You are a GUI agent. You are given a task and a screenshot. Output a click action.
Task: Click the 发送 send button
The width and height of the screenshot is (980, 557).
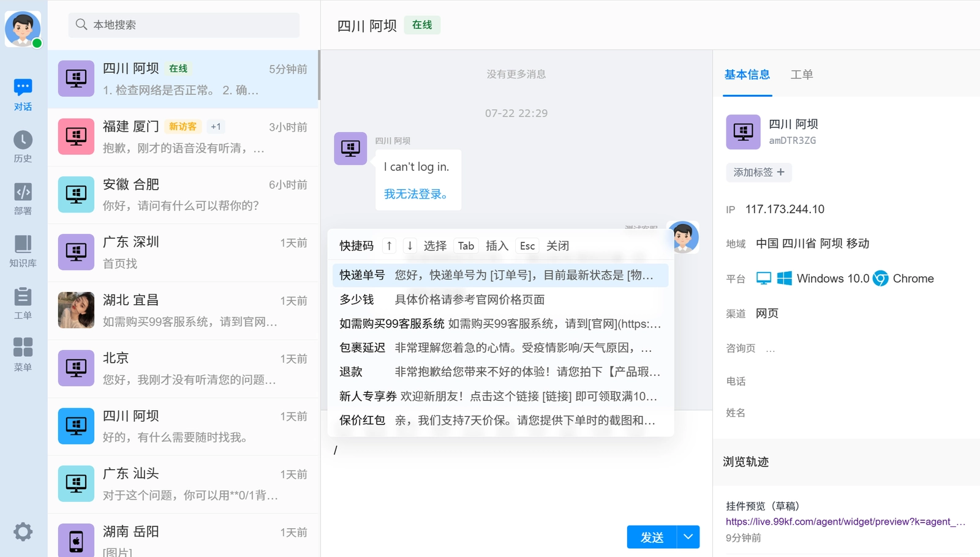click(652, 537)
